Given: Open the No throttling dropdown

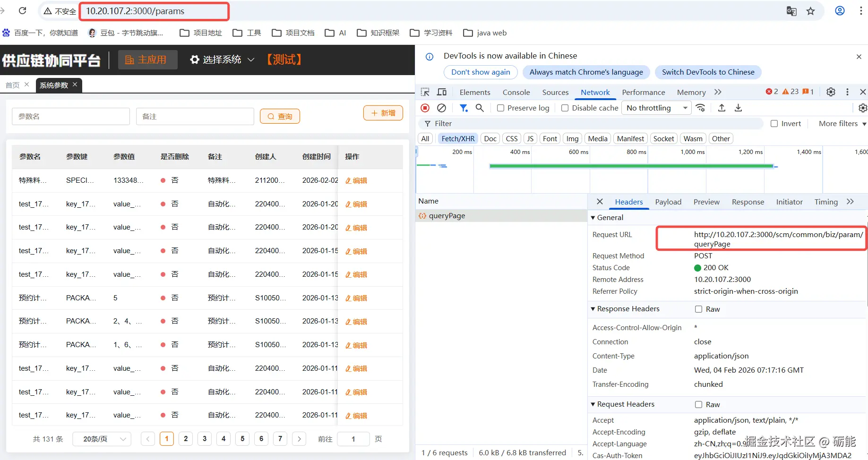Looking at the screenshot, I should pos(656,108).
